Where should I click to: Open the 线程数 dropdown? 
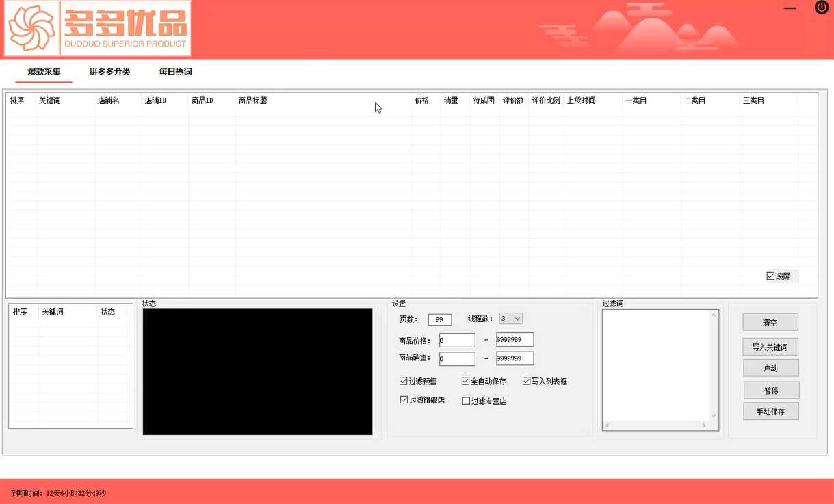pyautogui.click(x=510, y=319)
